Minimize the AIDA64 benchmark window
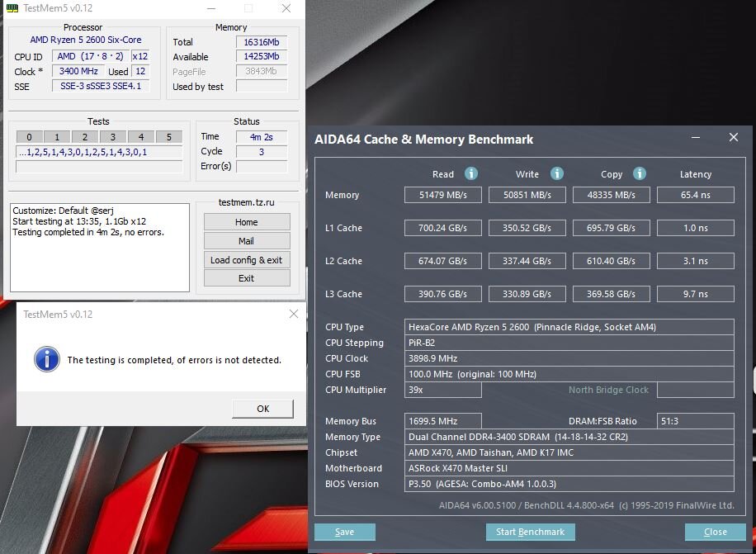This screenshot has width=756, height=554. (x=696, y=138)
